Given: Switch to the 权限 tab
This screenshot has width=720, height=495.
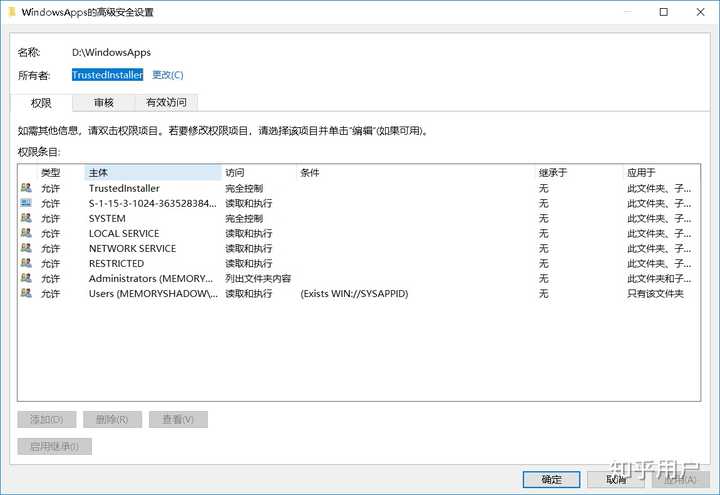Looking at the screenshot, I should 41,103.
